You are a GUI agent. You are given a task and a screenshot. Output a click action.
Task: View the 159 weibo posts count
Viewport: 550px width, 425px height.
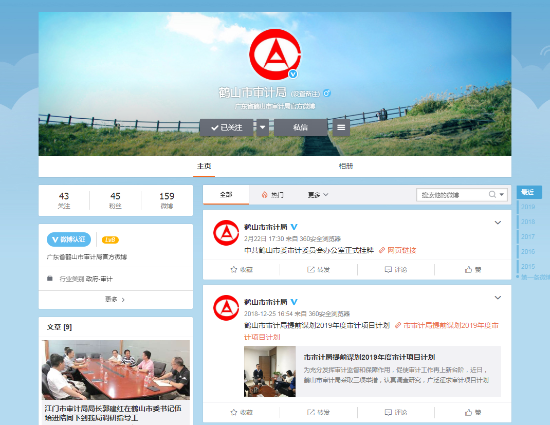click(x=167, y=200)
